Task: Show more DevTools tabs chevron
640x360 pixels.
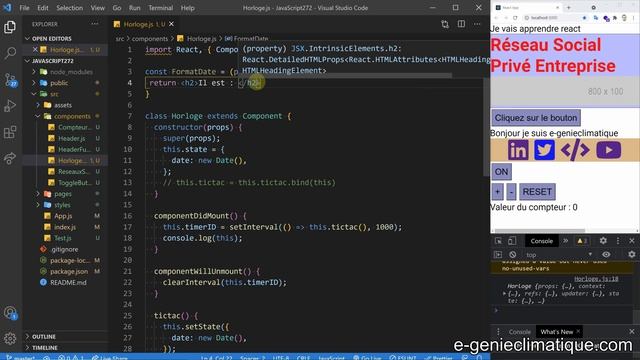Action: pyautogui.click(x=566, y=241)
